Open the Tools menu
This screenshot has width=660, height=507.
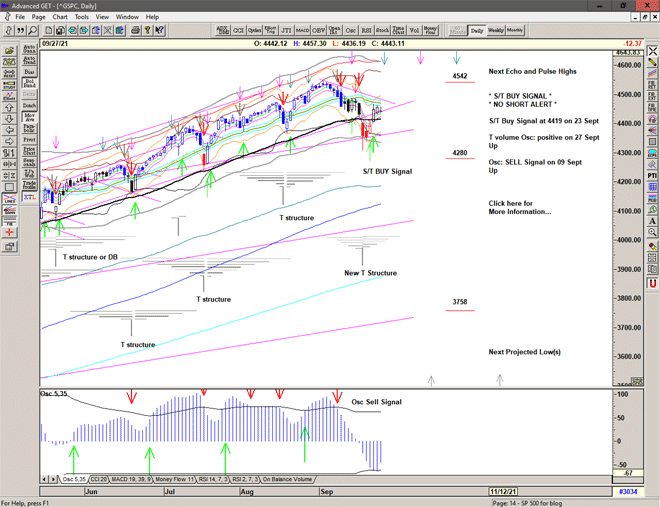82,17
